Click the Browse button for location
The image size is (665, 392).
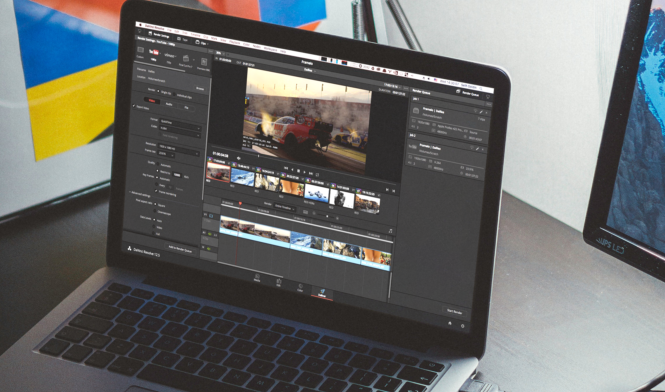tap(200, 89)
